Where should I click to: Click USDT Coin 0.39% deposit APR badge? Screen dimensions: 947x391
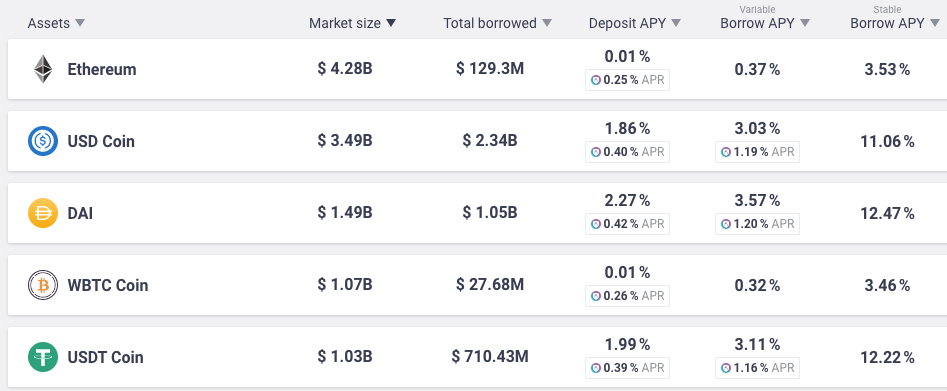point(628,367)
